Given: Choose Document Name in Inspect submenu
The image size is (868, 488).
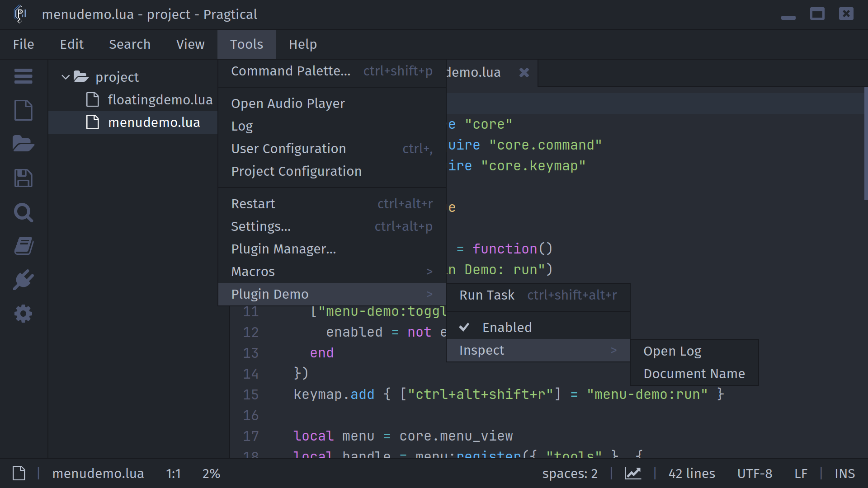Looking at the screenshot, I should click(694, 374).
